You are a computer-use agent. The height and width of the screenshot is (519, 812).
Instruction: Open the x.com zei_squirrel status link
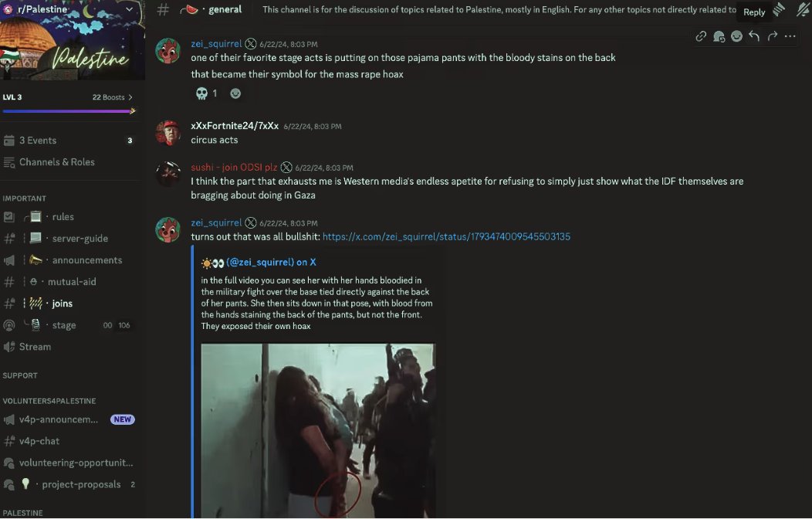[x=446, y=236]
